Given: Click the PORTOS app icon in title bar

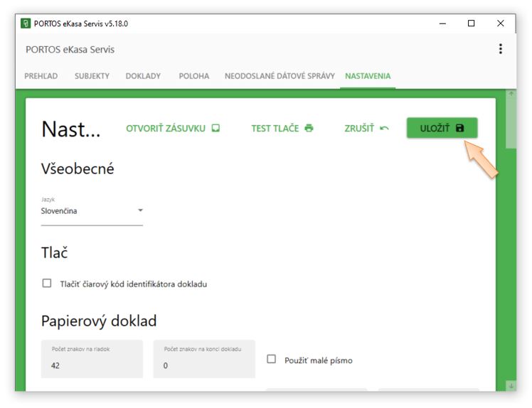Looking at the screenshot, I should [26, 23].
